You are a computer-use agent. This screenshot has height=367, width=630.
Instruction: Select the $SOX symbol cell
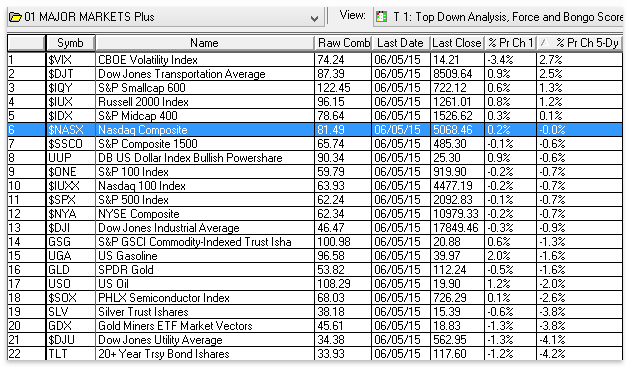(x=71, y=298)
